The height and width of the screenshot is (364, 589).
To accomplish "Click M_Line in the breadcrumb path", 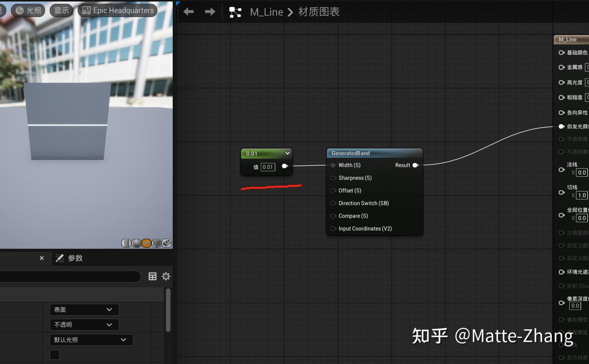I will point(266,12).
